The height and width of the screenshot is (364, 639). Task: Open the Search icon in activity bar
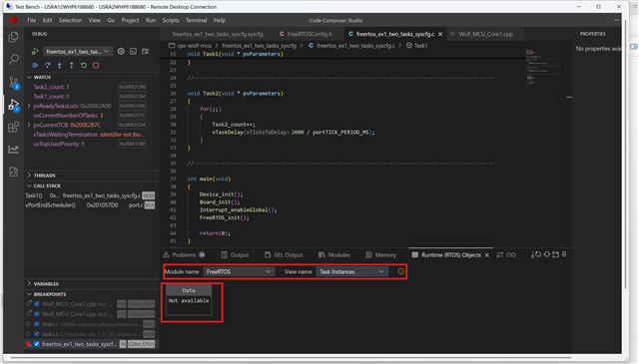click(x=13, y=60)
